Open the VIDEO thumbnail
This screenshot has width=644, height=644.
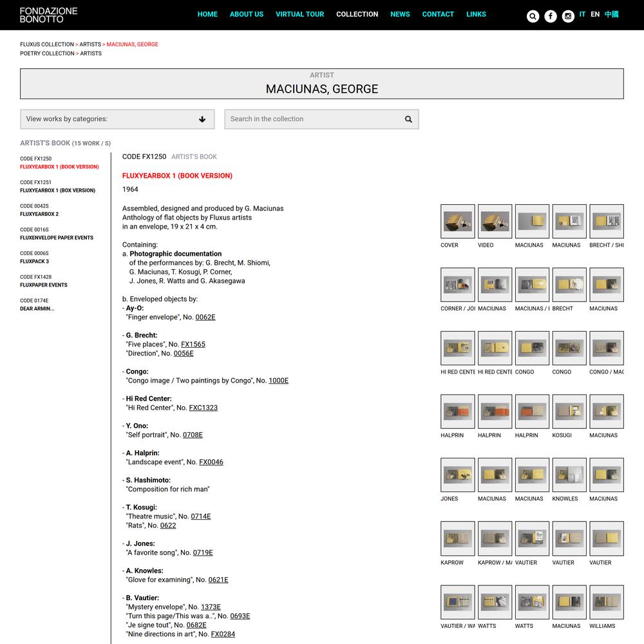495,222
